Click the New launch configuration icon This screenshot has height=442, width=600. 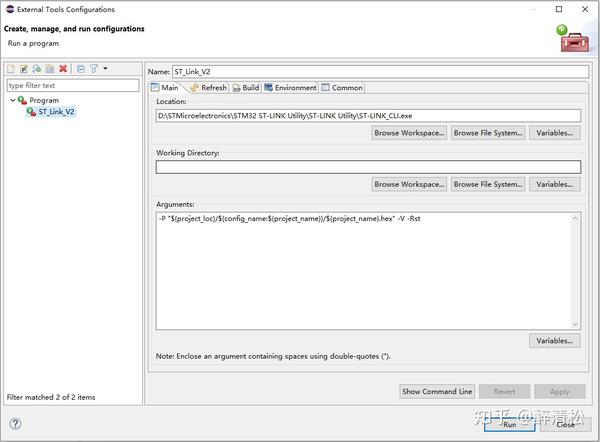(11, 69)
